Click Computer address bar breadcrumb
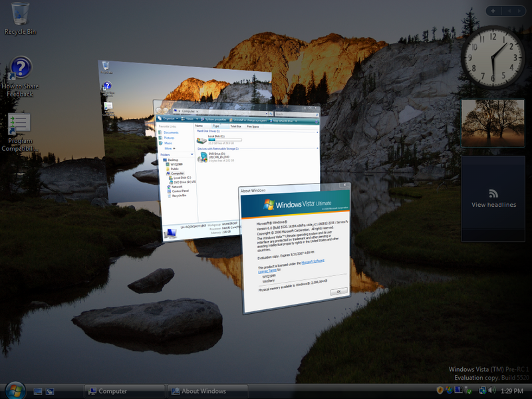This screenshot has width=532, height=399. click(188, 111)
